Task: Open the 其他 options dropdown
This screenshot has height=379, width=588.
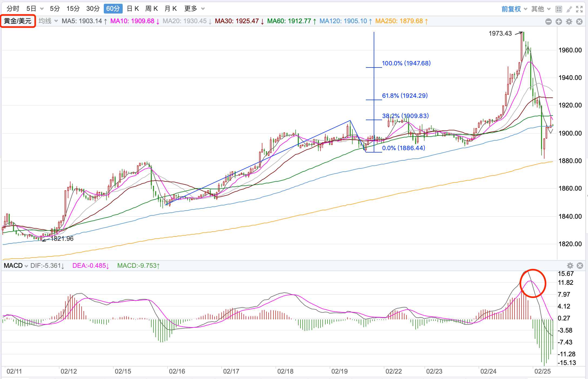Action: coord(541,9)
